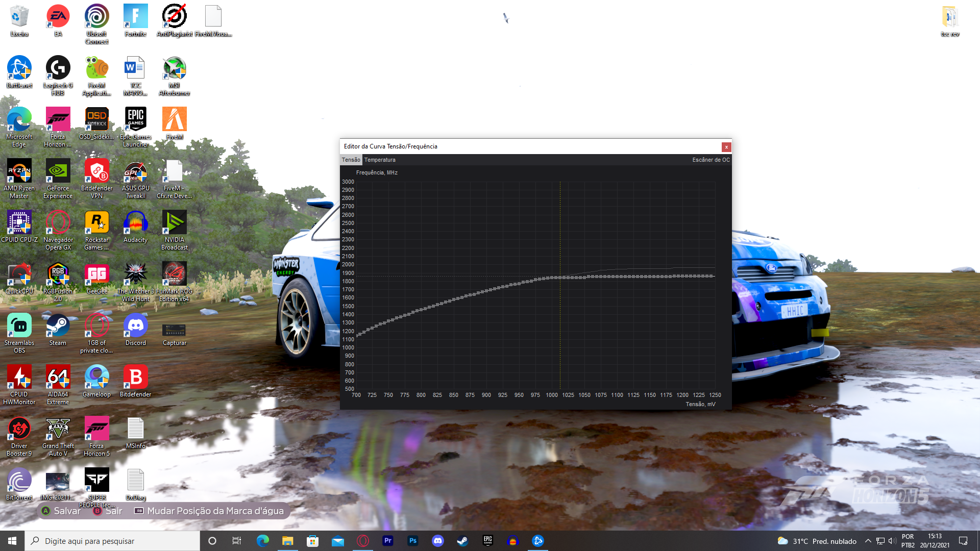Image resolution: width=980 pixels, height=551 pixels.
Task: Launch The Witcher 3 Wild Hunt shortcut
Action: pos(136,282)
